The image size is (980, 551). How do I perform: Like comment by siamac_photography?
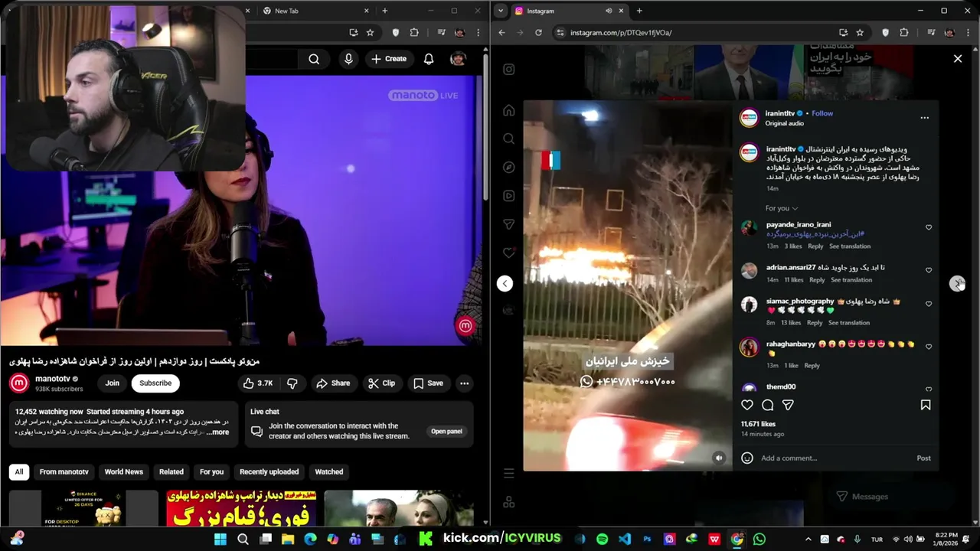click(x=929, y=304)
